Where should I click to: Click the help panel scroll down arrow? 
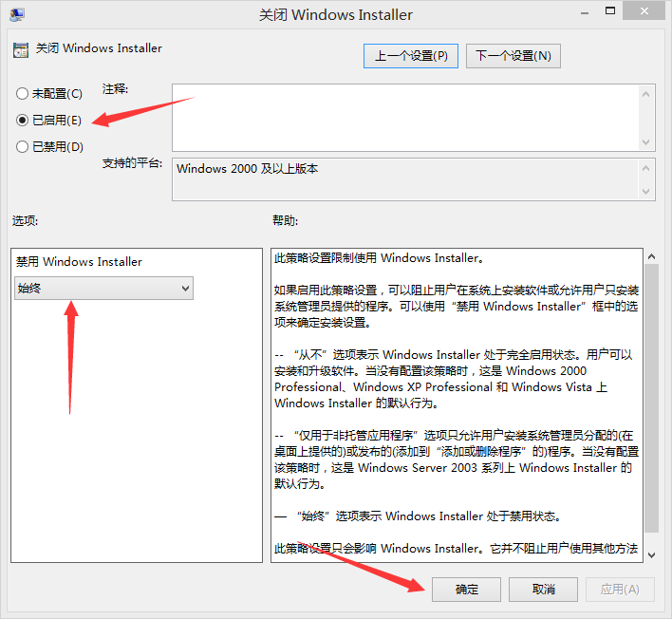[651, 554]
